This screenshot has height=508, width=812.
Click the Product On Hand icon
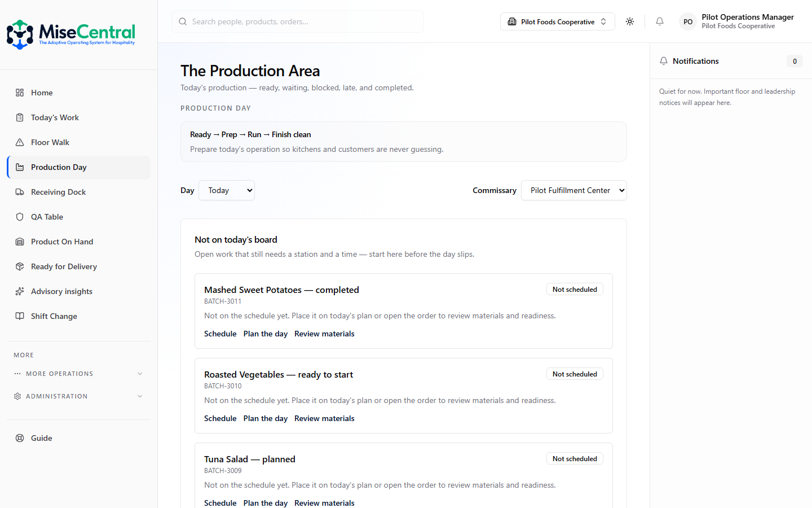pyautogui.click(x=20, y=242)
